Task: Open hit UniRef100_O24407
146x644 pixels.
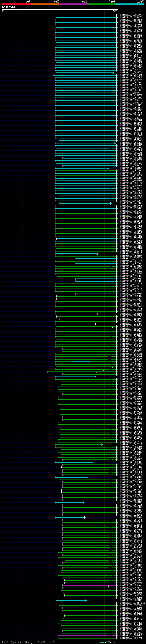Action: pyautogui.click(x=131, y=47)
